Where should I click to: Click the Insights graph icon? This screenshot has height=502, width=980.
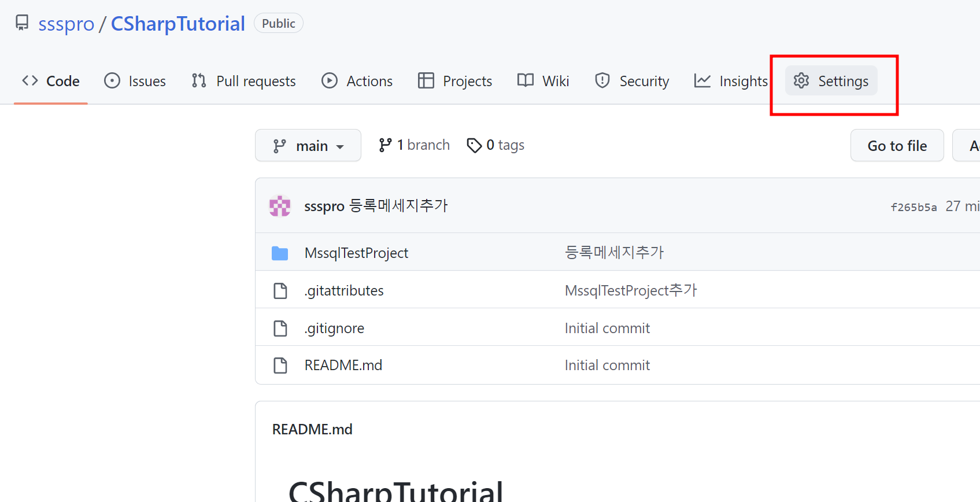[x=702, y=80]
